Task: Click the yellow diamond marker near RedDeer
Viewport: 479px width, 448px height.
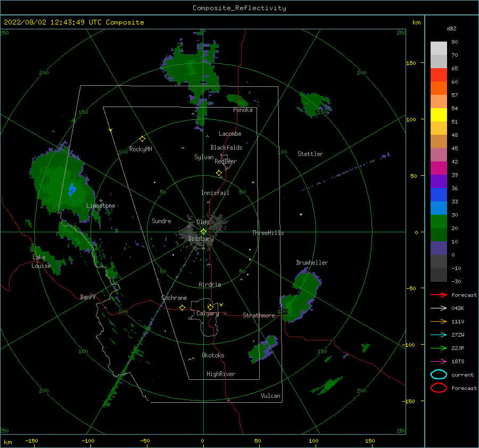Action: coord(219,173)
